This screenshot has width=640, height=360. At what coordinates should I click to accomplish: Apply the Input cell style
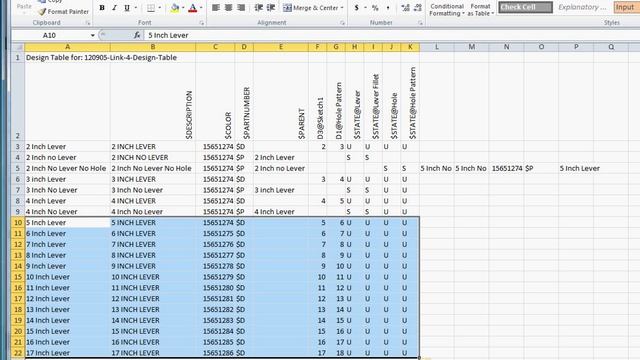click(x=627, y=7)
